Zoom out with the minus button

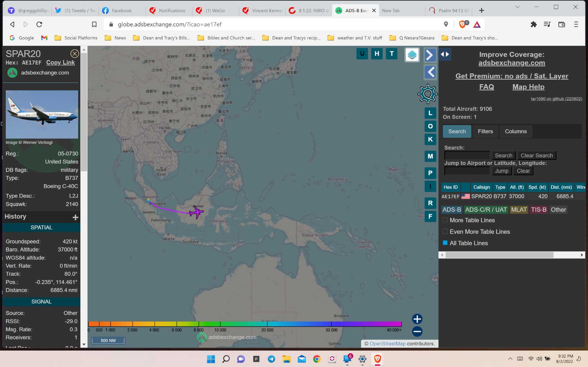(417, 331)
